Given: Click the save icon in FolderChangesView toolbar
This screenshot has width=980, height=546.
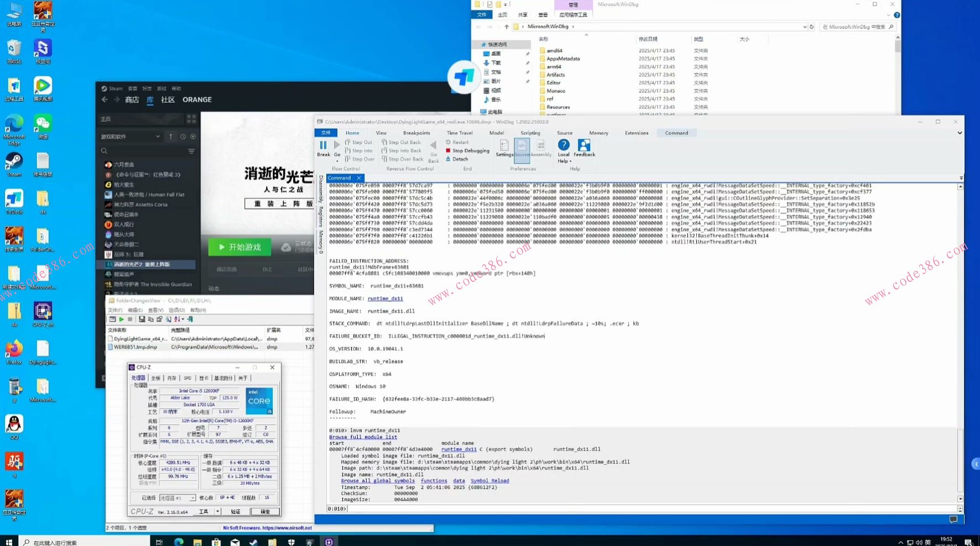Looking at the screenshot, I should [142, 319].
